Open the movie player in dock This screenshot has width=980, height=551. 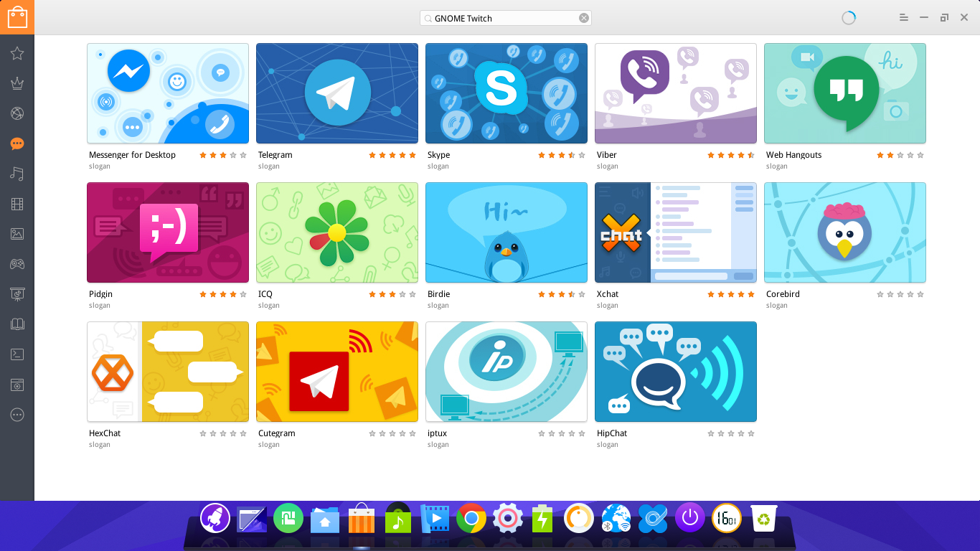pos(435,518)
